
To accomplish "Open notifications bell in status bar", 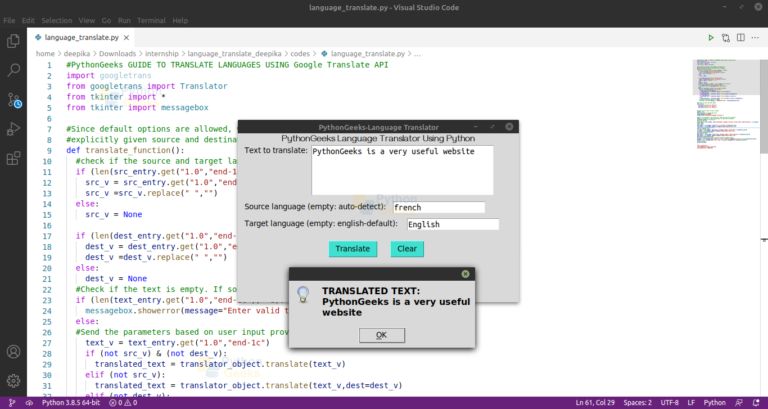I will (756, 403).
